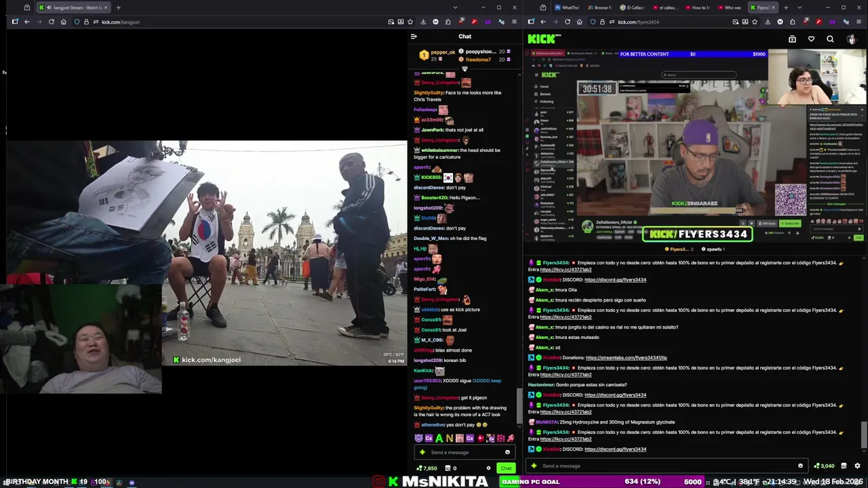
Task: Open the emoji picker in the Flyers chat
Action: point(800,466)
